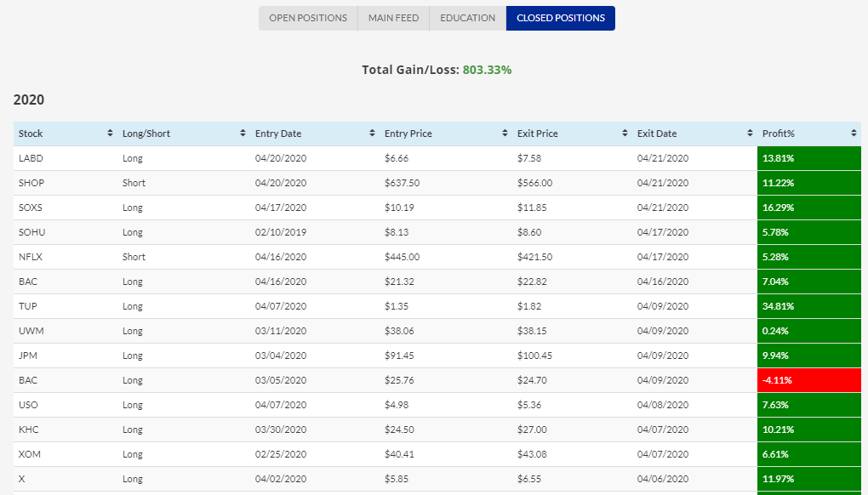Image resolution: width=868 pixels, height=495 pixels.
Task: Click the Exit Price header label
Action: (538, 134)
